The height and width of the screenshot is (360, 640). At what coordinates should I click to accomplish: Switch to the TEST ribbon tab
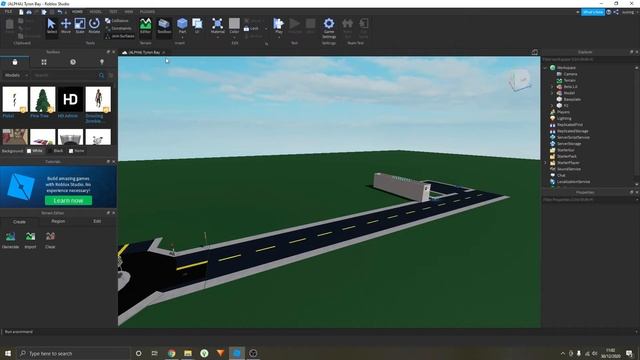(113, 12)
